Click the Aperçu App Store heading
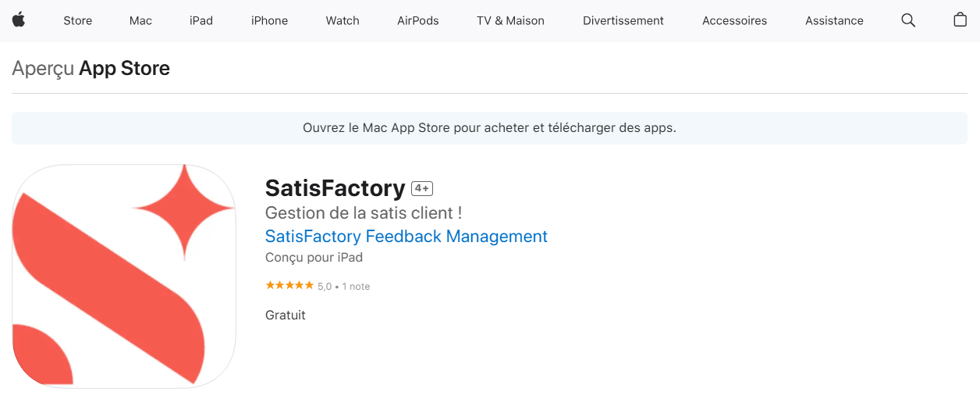 pyautogui.click(x=91, y=69)
